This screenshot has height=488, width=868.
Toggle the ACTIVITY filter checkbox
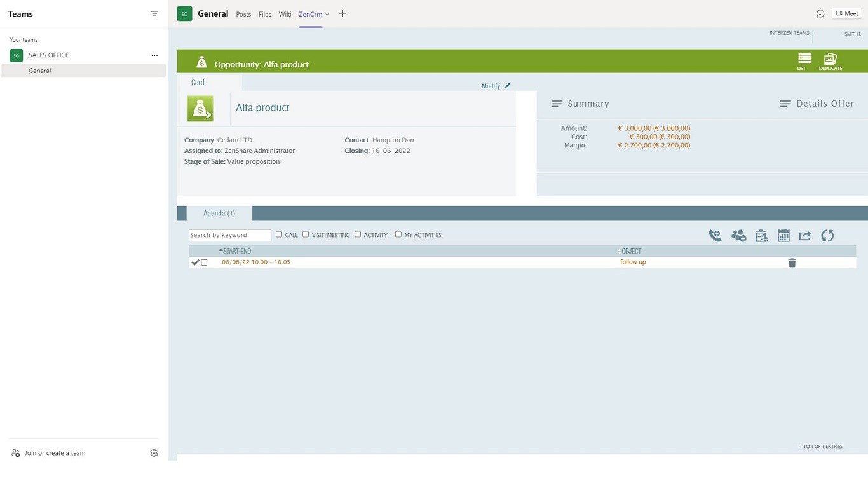pyautogui.click(x=358, y=234)
